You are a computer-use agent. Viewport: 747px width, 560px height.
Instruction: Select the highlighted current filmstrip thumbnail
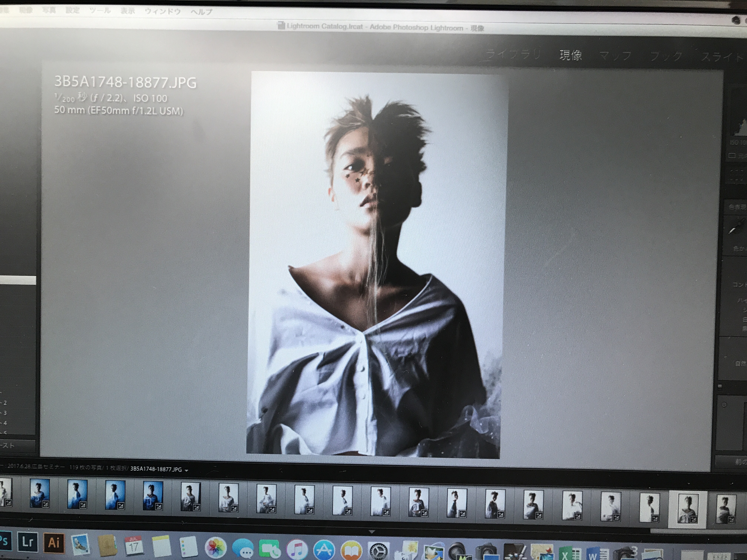click(688, 509)
